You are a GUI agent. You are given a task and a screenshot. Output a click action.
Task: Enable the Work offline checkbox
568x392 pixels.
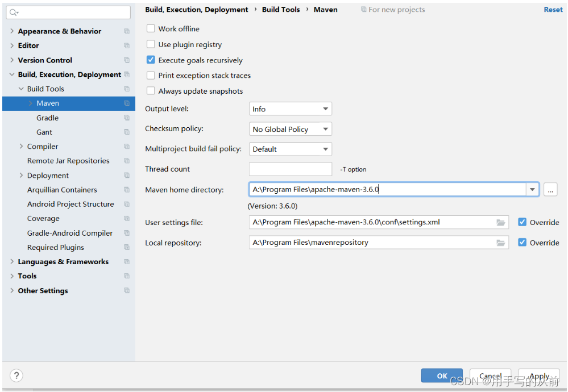coord(151,28)
